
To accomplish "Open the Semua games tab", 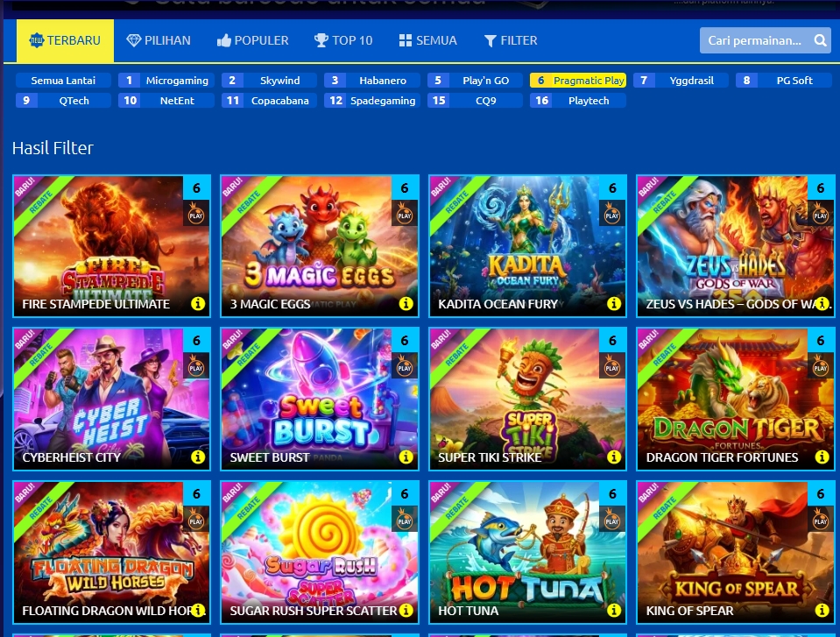I will click(x=427, y=40).
